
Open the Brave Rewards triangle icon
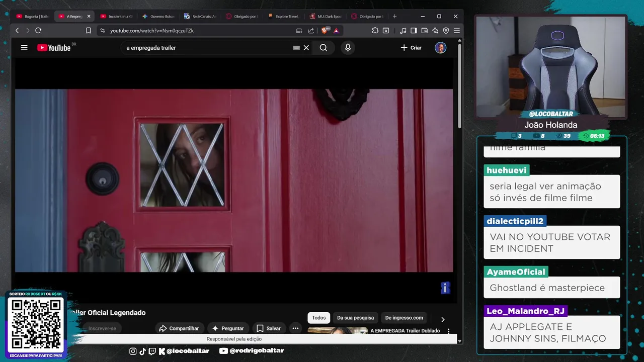[x=336, y=31]
